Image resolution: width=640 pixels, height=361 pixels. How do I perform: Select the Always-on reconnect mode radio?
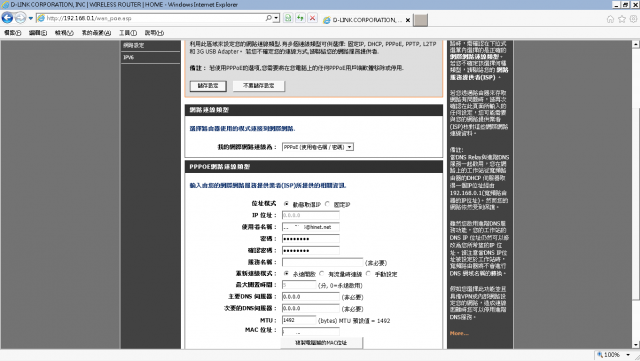[x=287, y=274]
